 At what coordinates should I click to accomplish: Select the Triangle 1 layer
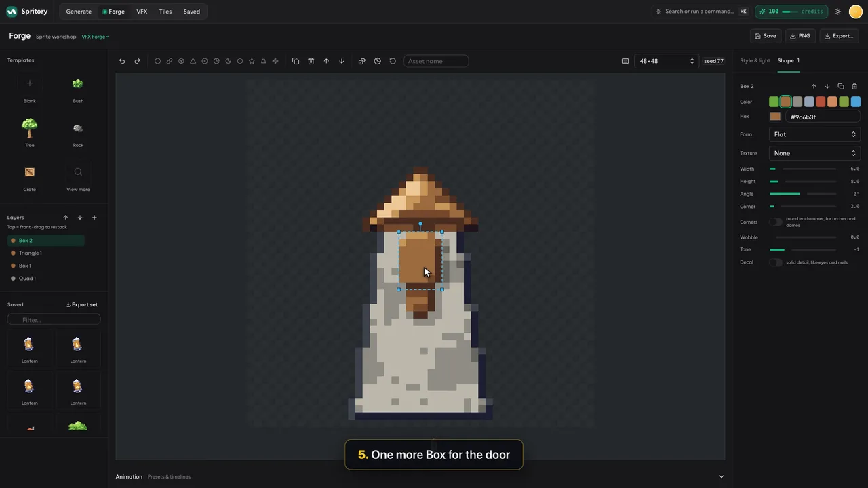tap(45, 253)
